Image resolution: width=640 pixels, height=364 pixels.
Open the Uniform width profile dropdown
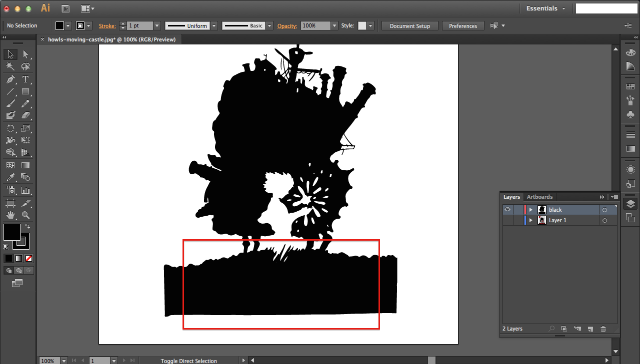pyautogui.click(x=214, y=25)
